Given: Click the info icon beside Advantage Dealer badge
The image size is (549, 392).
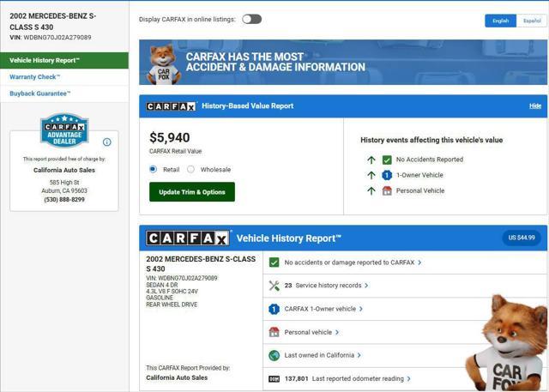Looking at the screenshot, I should point(106,142).
